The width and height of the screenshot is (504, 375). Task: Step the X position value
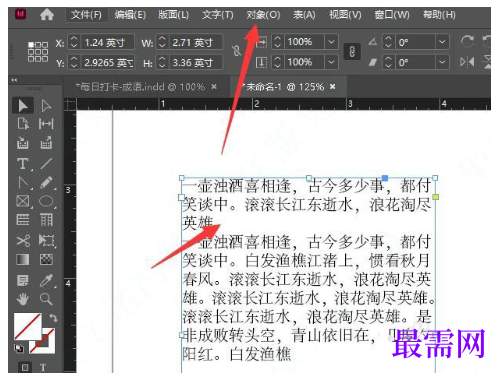[x=74, y=42]
